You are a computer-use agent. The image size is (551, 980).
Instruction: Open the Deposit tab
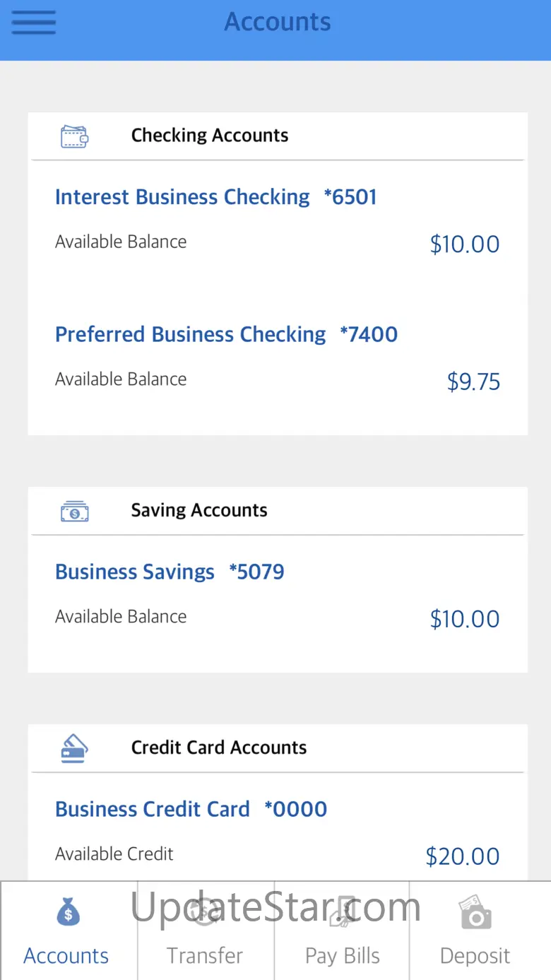click(475, 956)
